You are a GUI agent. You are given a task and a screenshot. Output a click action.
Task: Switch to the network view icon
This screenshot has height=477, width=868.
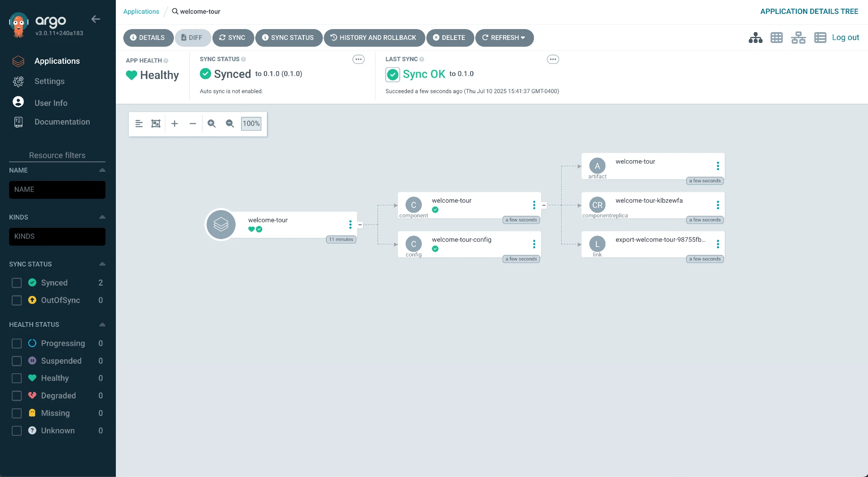(x=798, y=38)
